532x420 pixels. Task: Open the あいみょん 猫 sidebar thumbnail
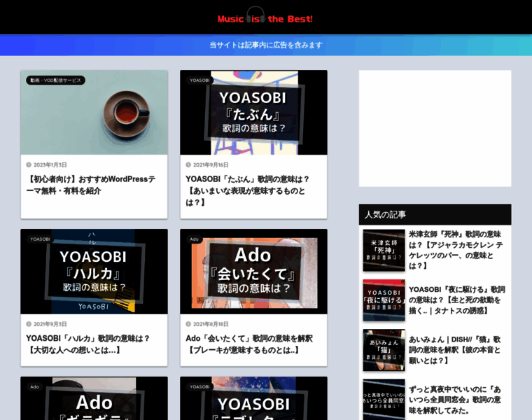pyautogui.click(x=384, y=350)
